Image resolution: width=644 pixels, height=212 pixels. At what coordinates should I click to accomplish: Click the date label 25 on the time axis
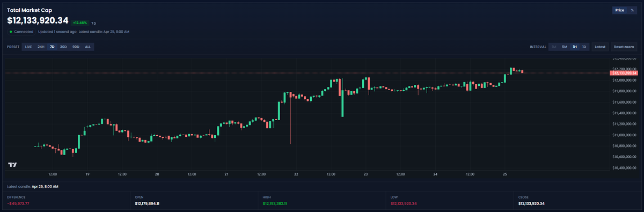[505, 174]
